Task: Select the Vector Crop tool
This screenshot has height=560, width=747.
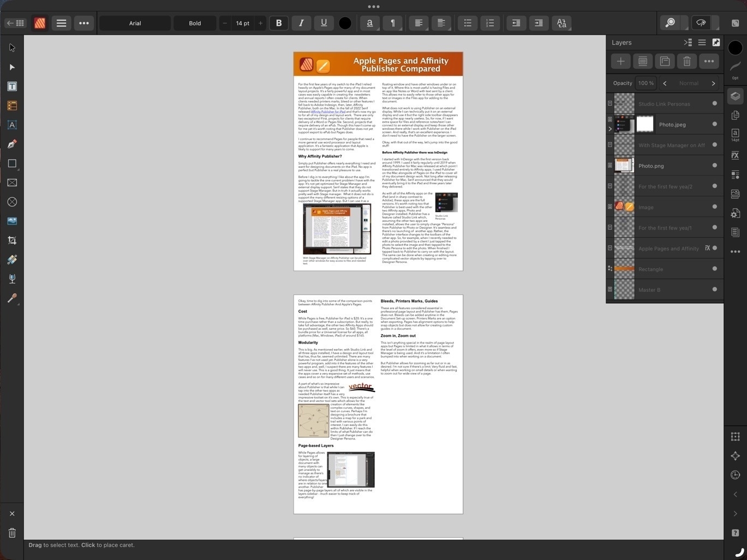Action: pos(12,240)
